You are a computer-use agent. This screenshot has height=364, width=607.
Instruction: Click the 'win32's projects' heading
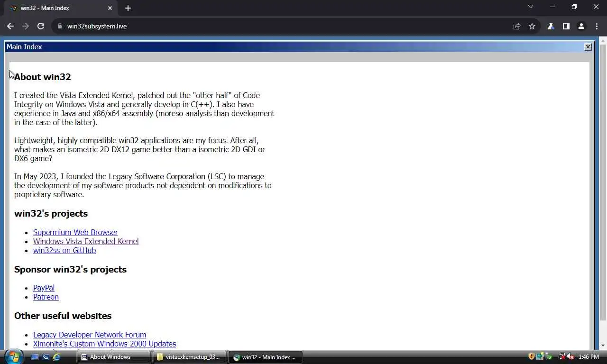pos(51,213)
